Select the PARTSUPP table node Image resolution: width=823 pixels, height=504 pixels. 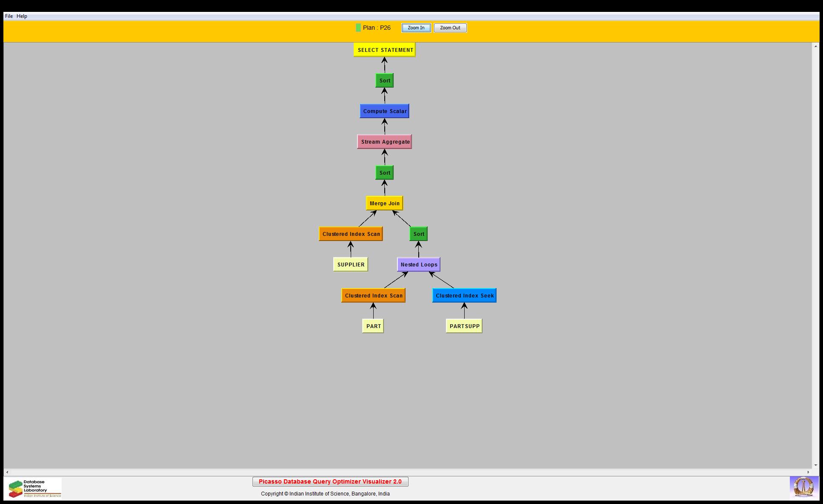464,326
